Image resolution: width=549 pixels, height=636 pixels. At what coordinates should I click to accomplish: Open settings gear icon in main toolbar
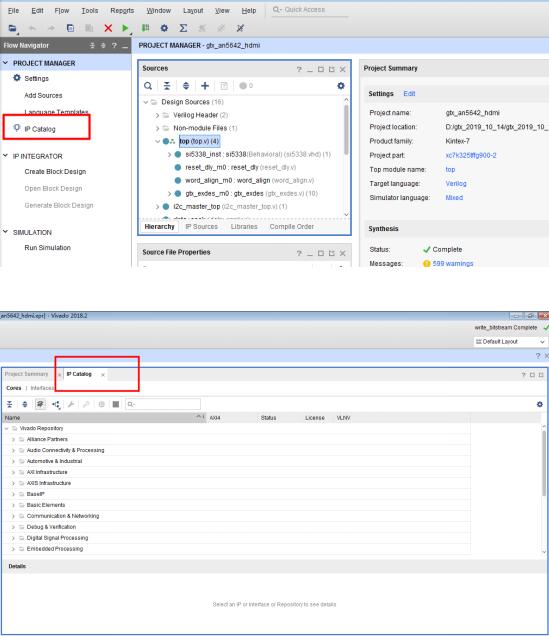pyautogui.click(x=164, y=28)
